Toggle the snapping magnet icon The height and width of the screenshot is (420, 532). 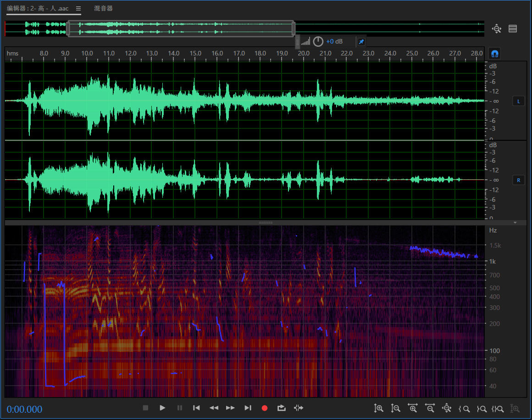tap(495, 54)
